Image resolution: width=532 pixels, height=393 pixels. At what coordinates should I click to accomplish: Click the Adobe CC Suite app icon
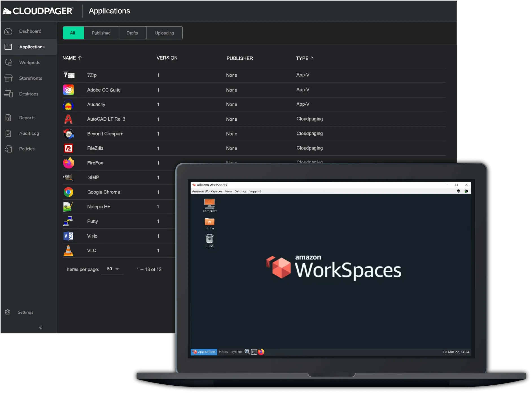(x=68, y=90)
